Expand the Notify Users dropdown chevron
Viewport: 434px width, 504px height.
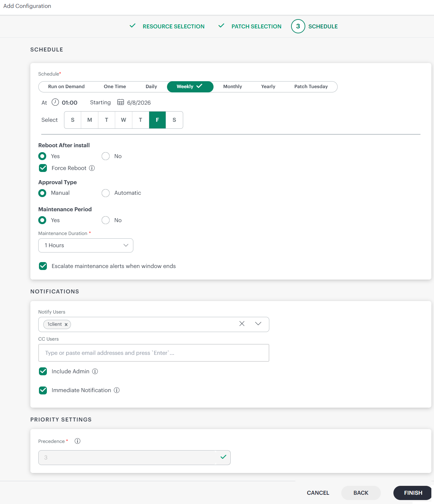258,324
